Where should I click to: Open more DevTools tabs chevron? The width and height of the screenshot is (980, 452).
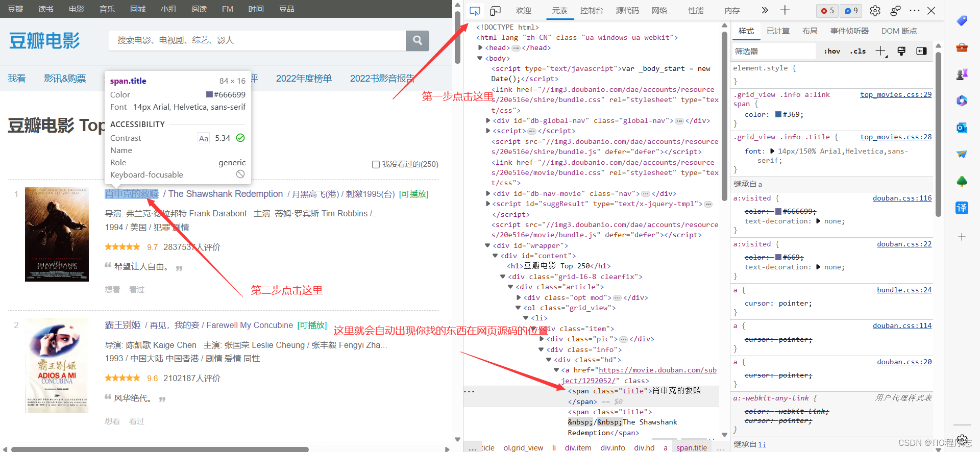(x=764, y=10)
